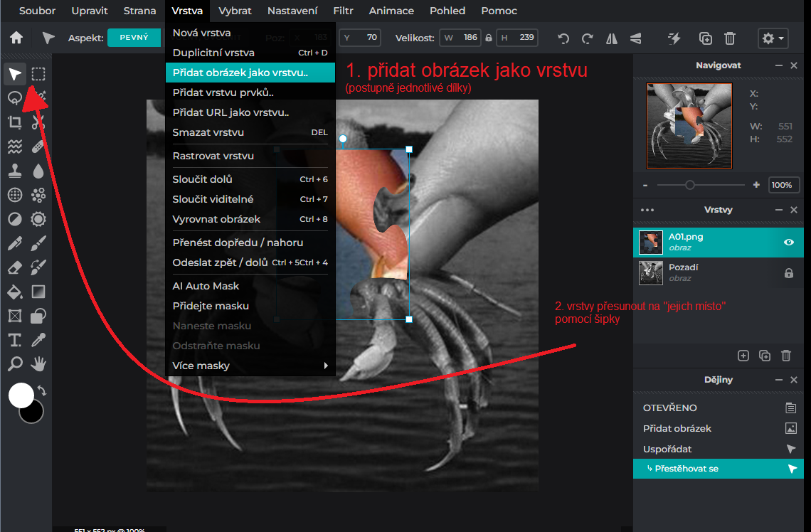Collapse the Navigovat panel
The height and width of the screenshot is (532, 811).
click(x=778, y=65)
